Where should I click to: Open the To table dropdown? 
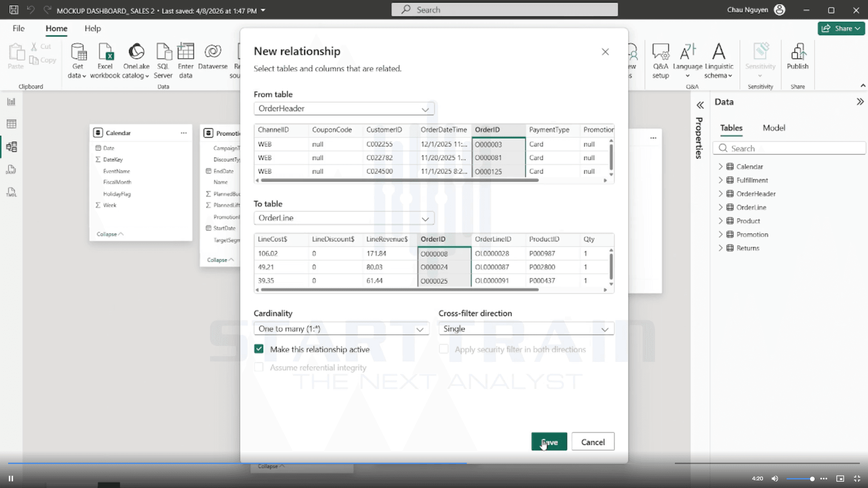click(x=344, y=218)
